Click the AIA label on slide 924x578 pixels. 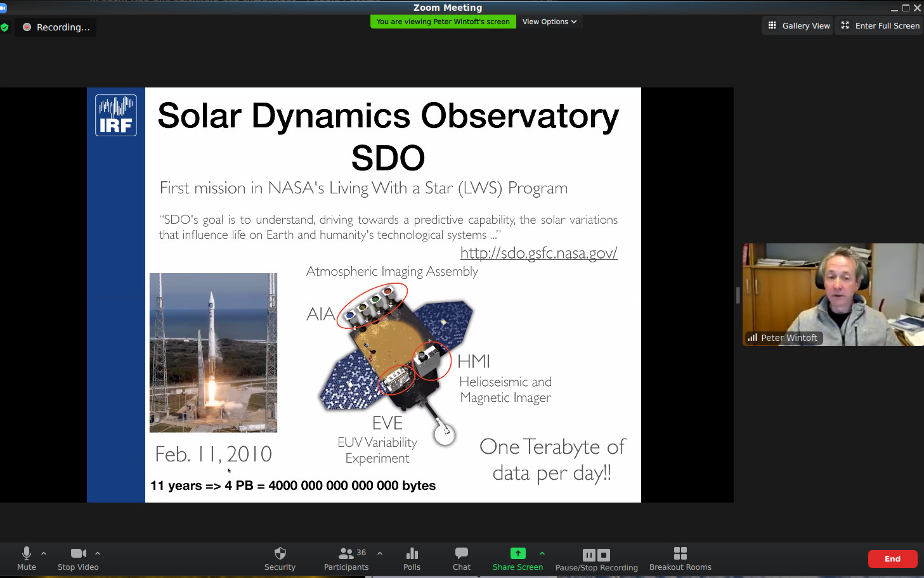pyautogui.click(x=320, y=314)
